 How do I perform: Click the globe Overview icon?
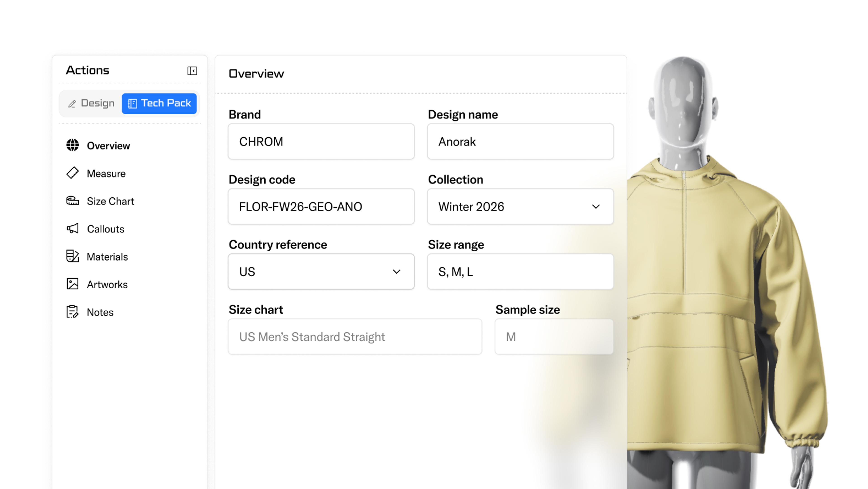coord(72,145)
